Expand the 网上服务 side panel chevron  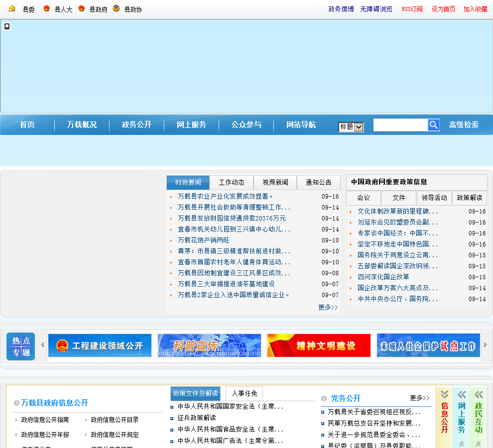point(462,395)
